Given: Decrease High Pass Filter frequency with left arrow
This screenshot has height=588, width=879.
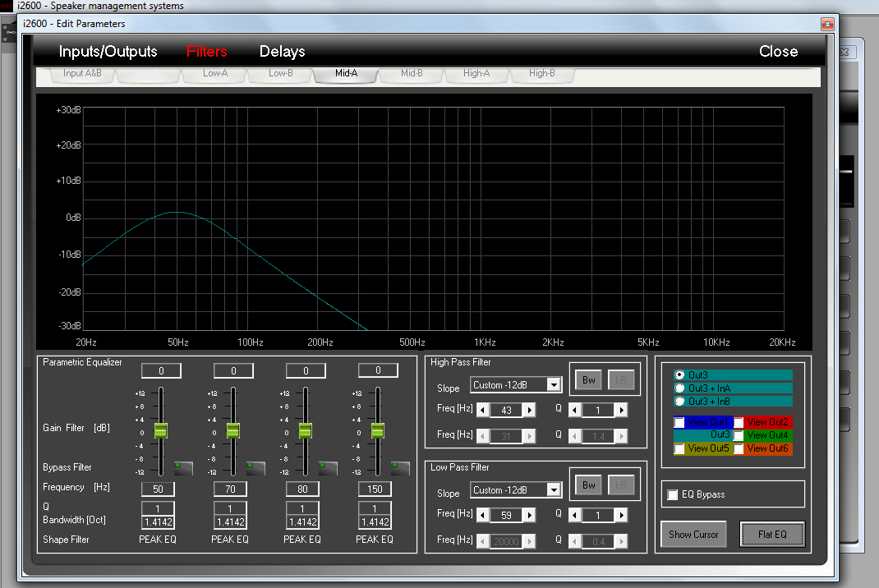Looking at the screenshot, I should tap(483, 411).
